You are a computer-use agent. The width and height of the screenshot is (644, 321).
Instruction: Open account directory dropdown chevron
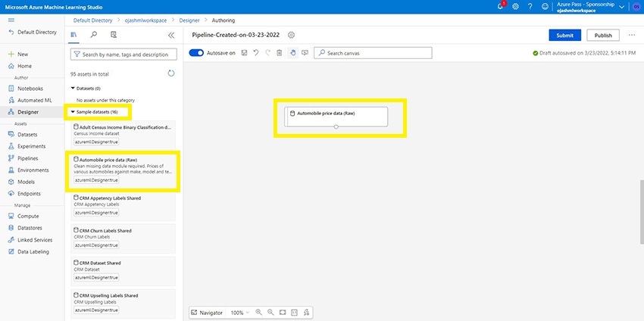click(621, 7)
